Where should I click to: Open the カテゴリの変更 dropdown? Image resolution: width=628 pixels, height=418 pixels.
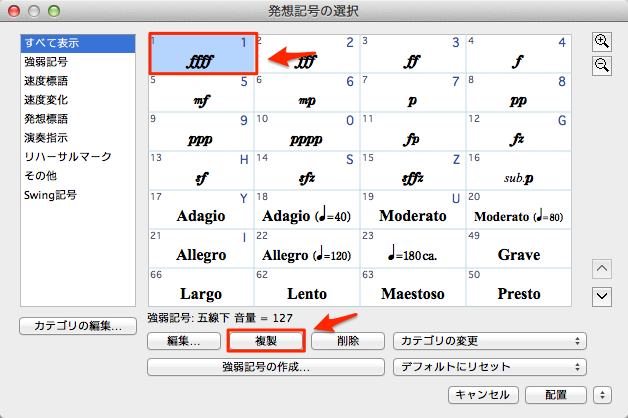(x=490, y=341)
